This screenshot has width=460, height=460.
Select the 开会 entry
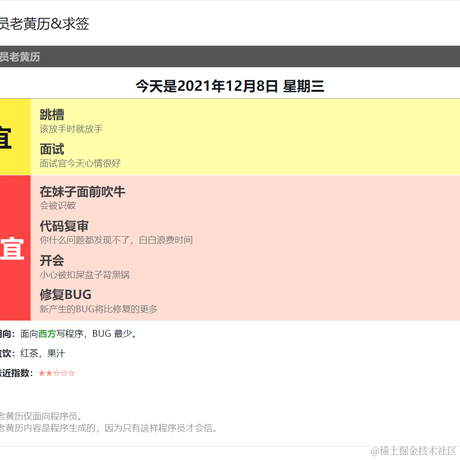pos(52,260)
